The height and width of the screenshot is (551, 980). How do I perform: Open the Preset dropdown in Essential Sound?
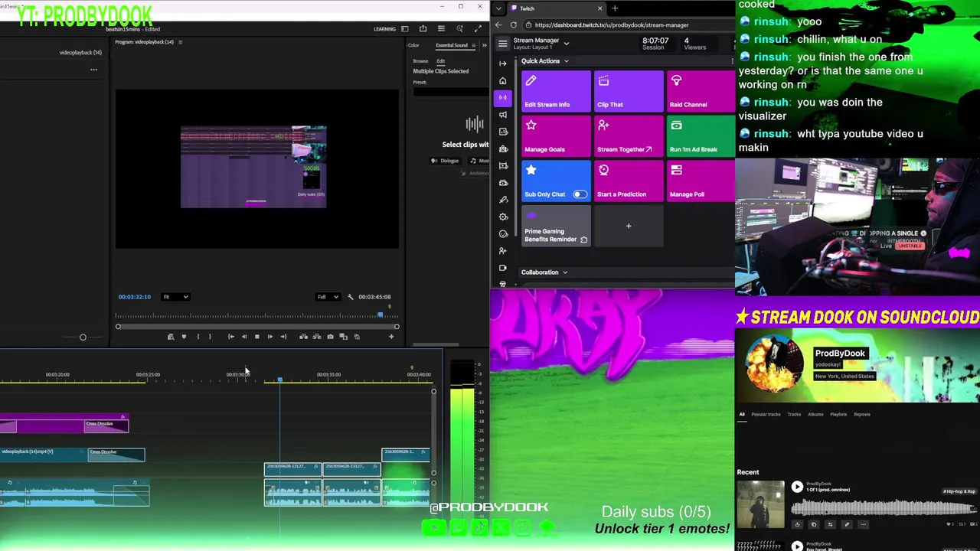[x=451, y=92]
